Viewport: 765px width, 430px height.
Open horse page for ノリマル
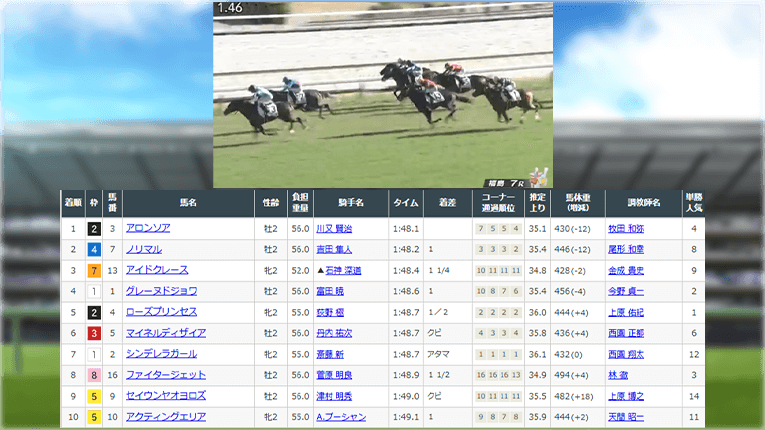click(x=143, y=249)
